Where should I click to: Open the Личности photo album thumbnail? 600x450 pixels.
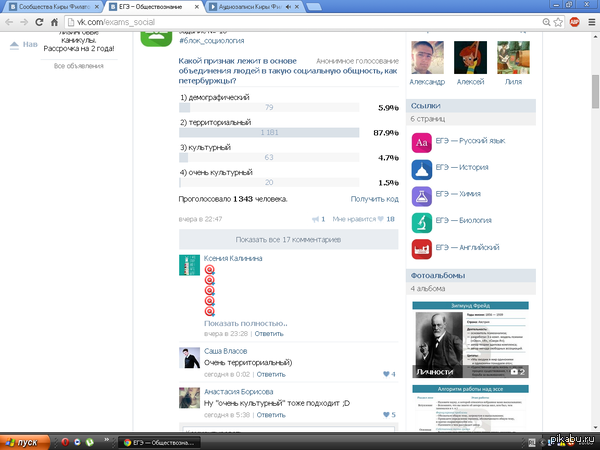470,340
